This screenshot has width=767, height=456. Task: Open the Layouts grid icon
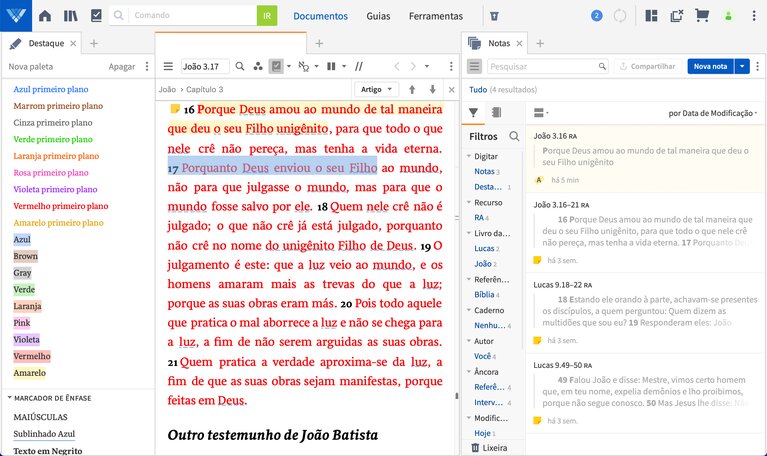click(651, 16)
